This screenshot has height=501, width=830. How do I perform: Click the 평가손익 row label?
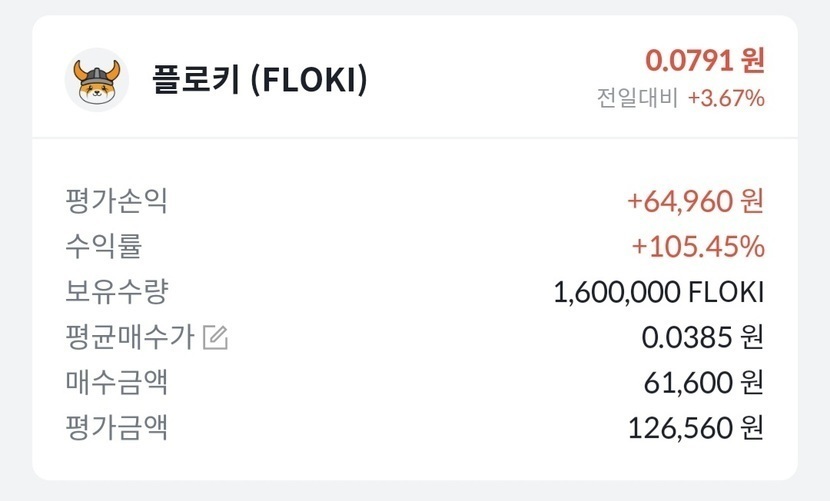[116, 201]
